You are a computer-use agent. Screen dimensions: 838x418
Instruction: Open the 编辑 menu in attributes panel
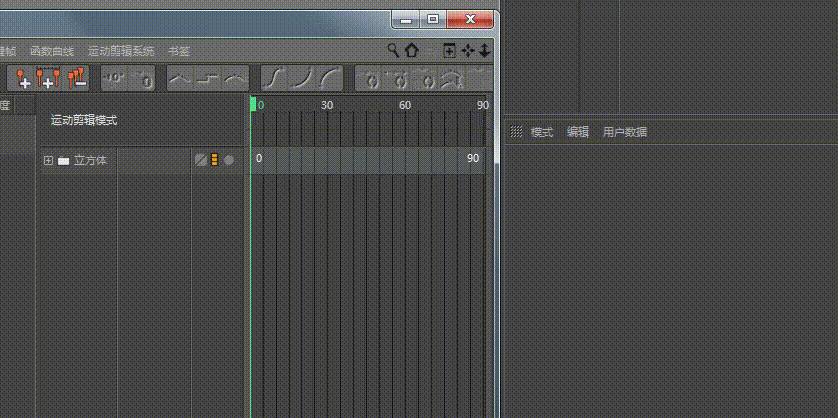[578, 132]
